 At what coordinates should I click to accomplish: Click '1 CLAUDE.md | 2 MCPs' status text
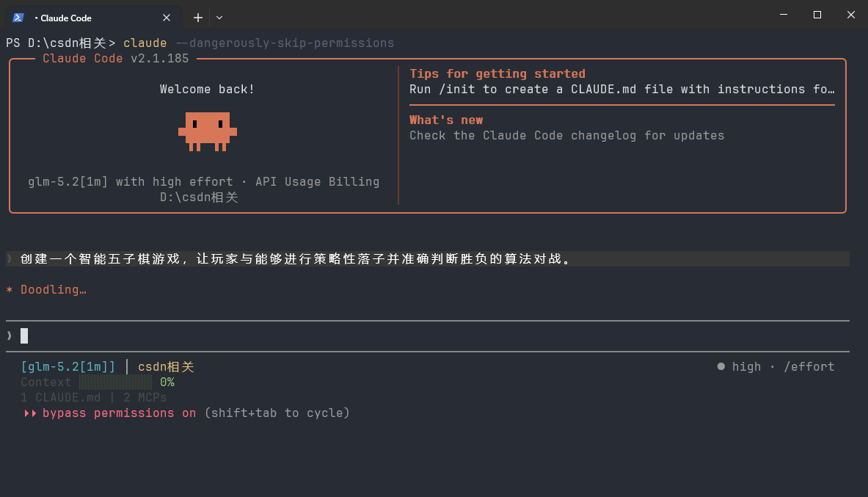[x=94, y=398]
